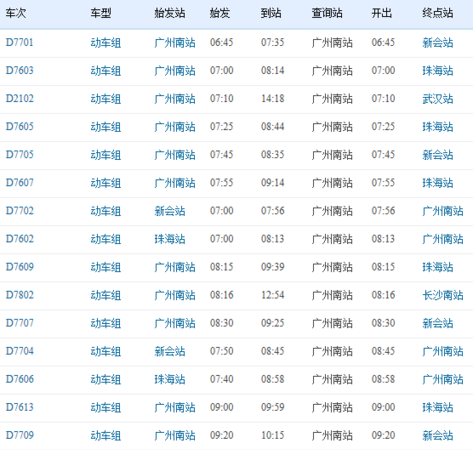This screenshot has height=450, width=473.
Task: Open train D7704 link
Action: 20,351
